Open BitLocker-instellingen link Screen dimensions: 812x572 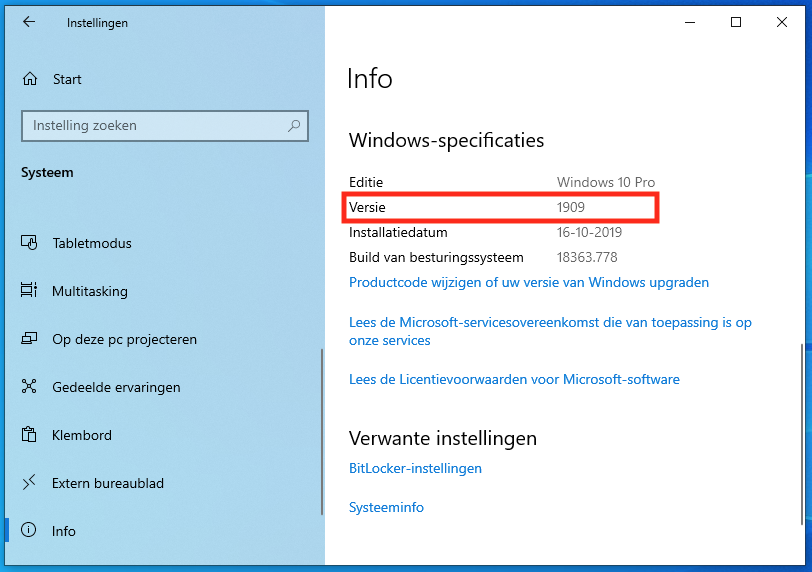click(415, 468)
